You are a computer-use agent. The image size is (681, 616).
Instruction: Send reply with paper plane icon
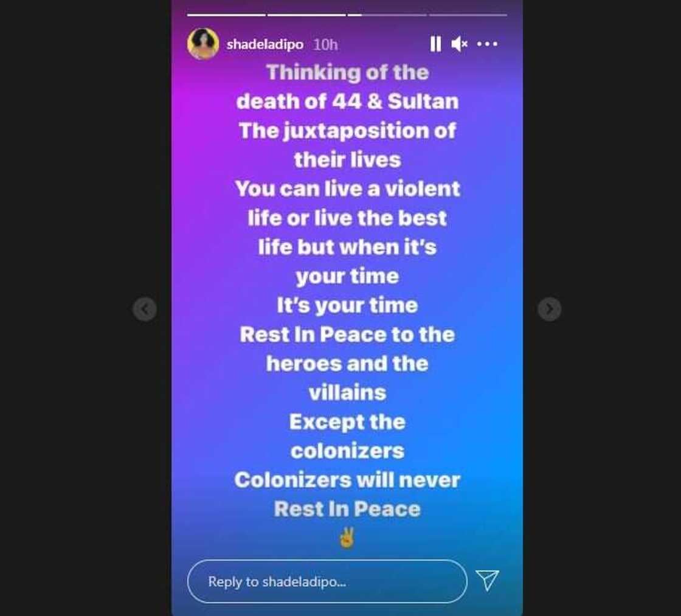pyautogui.click(x=487, y=580)
